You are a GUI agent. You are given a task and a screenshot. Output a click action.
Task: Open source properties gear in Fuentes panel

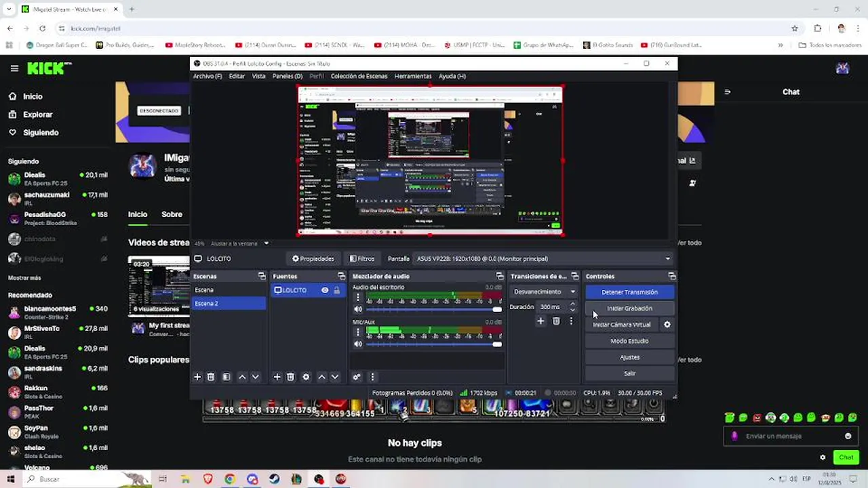306,377
